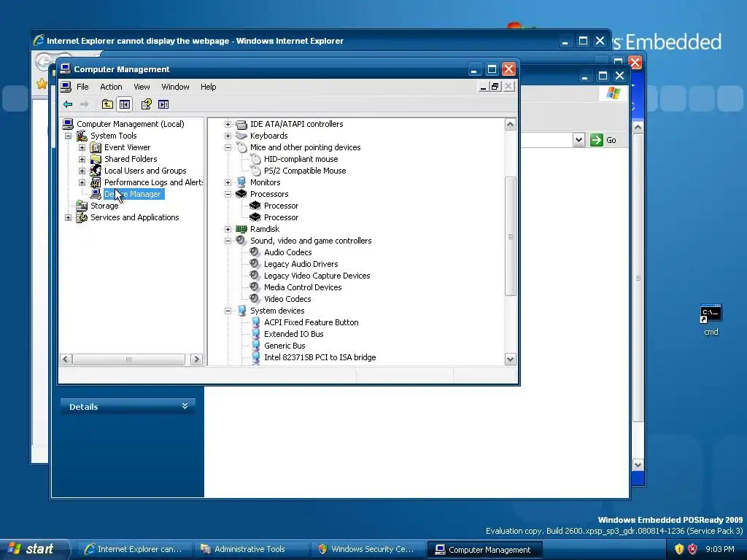Collapse the Processors category
The image size is (747, 560).
228,194
